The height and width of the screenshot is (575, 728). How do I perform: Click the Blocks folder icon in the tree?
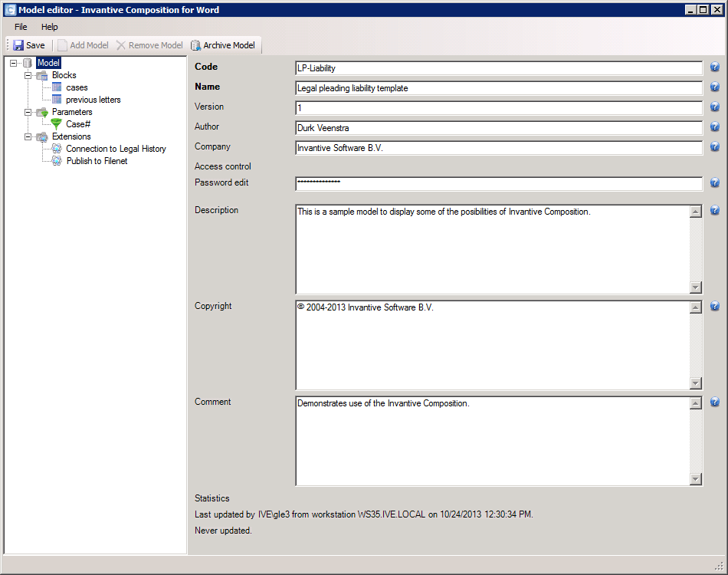coord(42,75)
